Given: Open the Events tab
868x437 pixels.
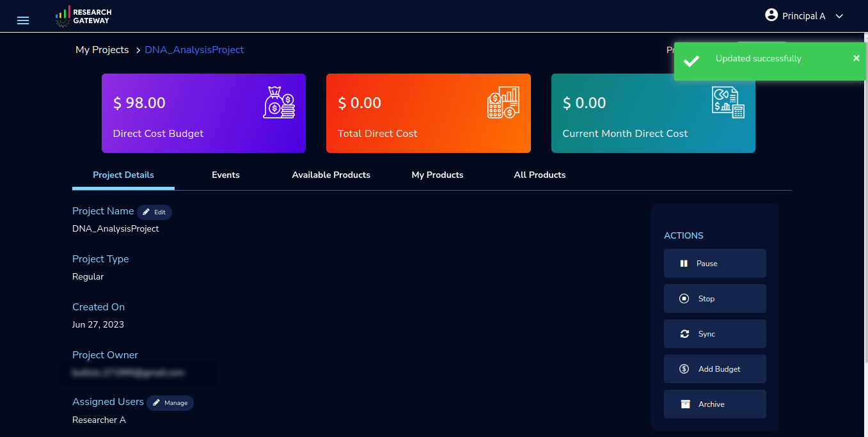Looking at the screenshot, I should pos(226,175).
